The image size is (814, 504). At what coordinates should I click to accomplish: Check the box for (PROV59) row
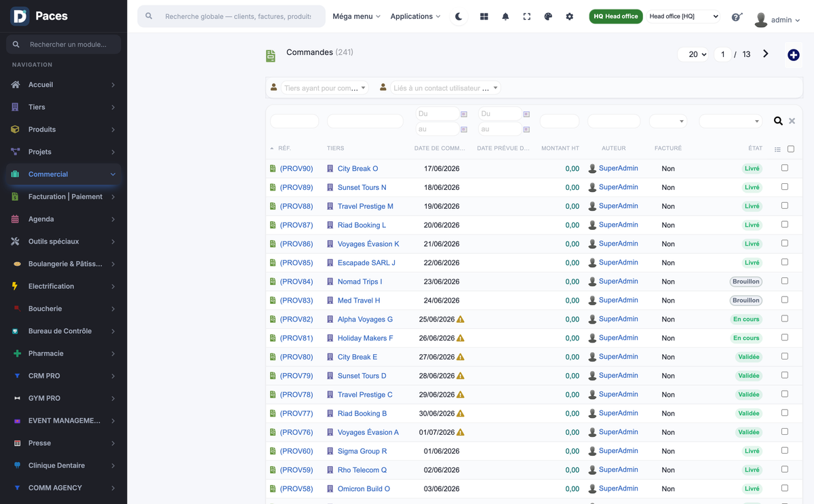pyautogui.click(x=785, y=469)
